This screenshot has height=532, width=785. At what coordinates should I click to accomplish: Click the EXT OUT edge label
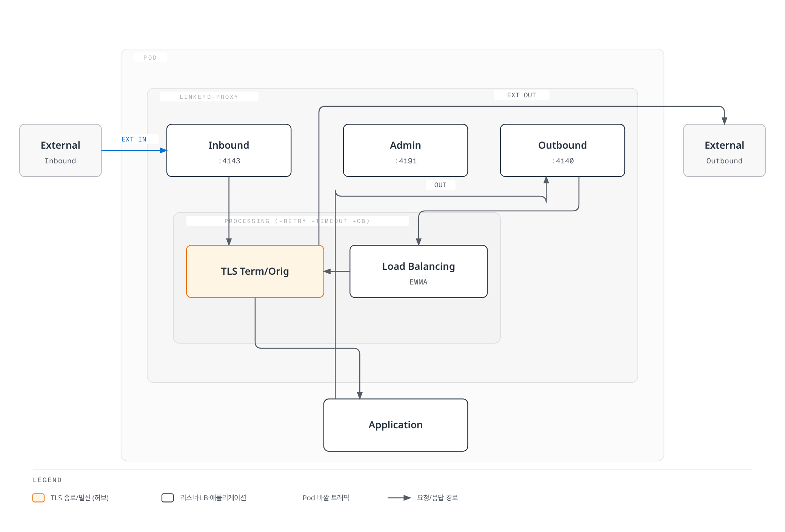point(522,95)
